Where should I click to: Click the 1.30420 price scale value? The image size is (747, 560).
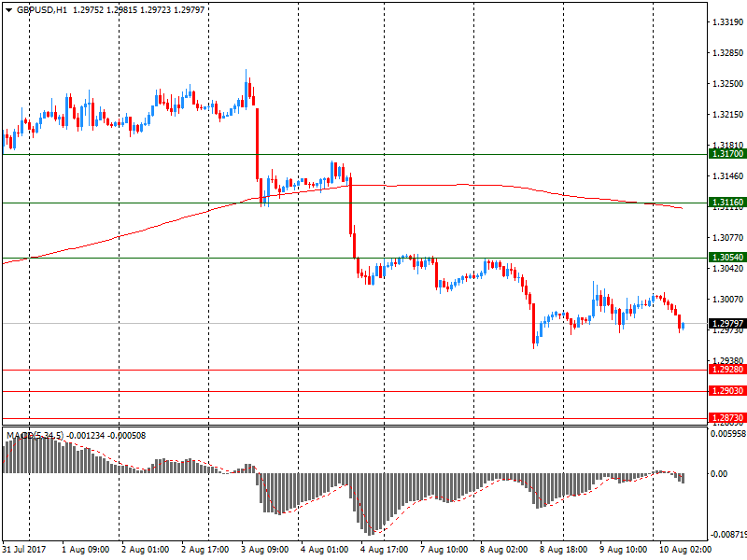pyautogui.click(x=727, y=269)
